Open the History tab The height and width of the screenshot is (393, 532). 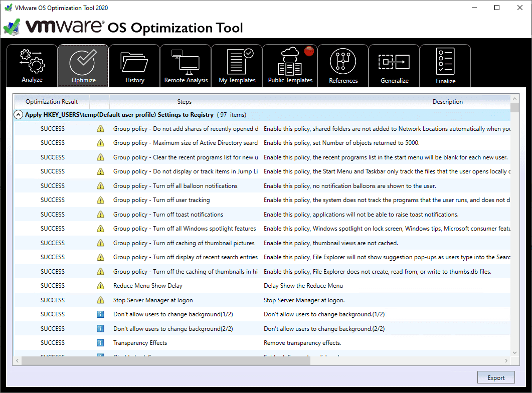click(x=135, y=66)
